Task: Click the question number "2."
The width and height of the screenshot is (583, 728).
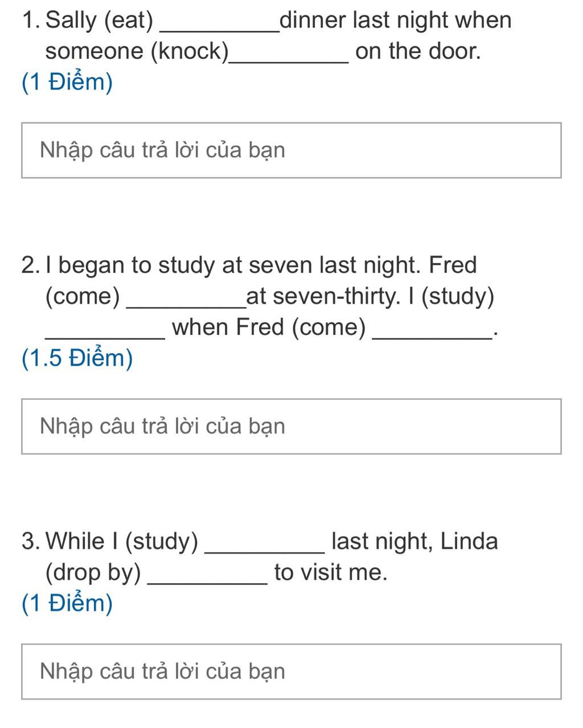Action: click(31, 265)
